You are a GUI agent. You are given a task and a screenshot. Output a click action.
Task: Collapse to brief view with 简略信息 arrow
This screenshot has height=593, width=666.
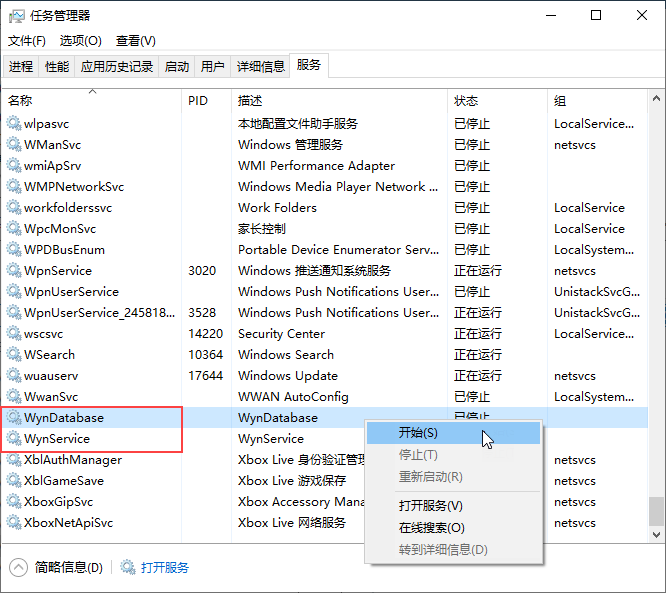pyautogui.click(x=18, y=567)
